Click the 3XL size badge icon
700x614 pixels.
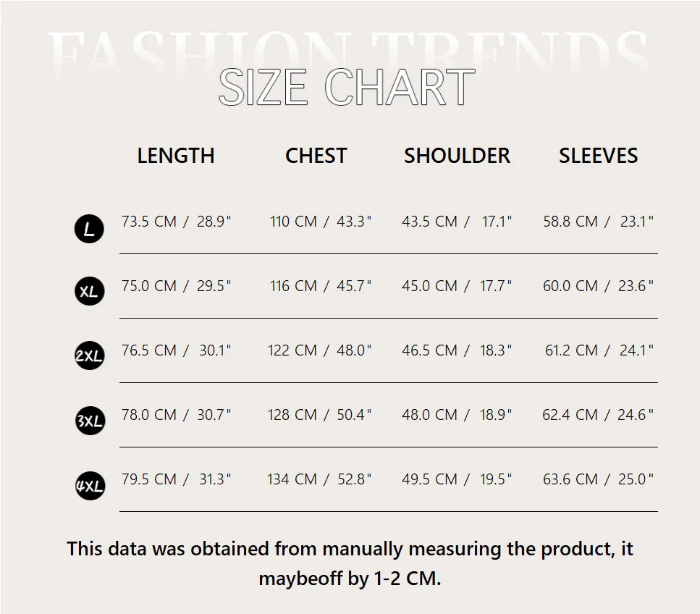tap(89, 421)
